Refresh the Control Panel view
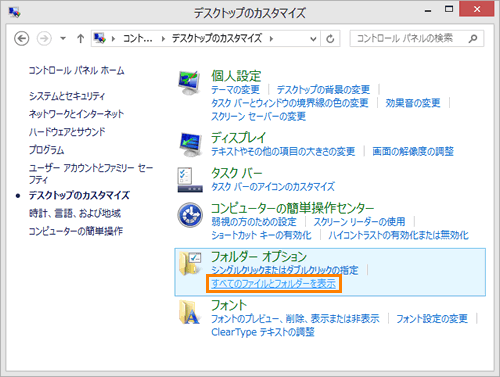 click(330, 39)
